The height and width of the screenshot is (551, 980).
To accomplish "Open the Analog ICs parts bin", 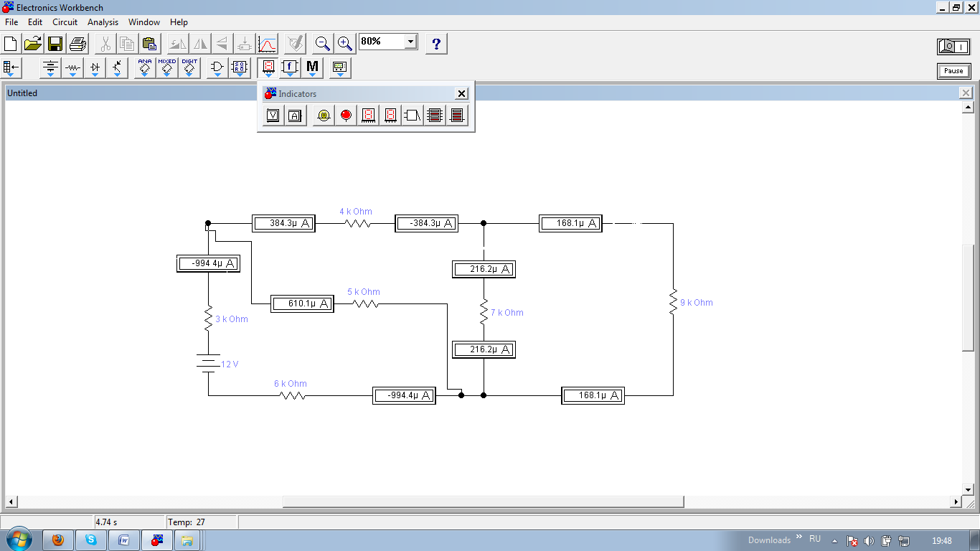I will [145, 69].
